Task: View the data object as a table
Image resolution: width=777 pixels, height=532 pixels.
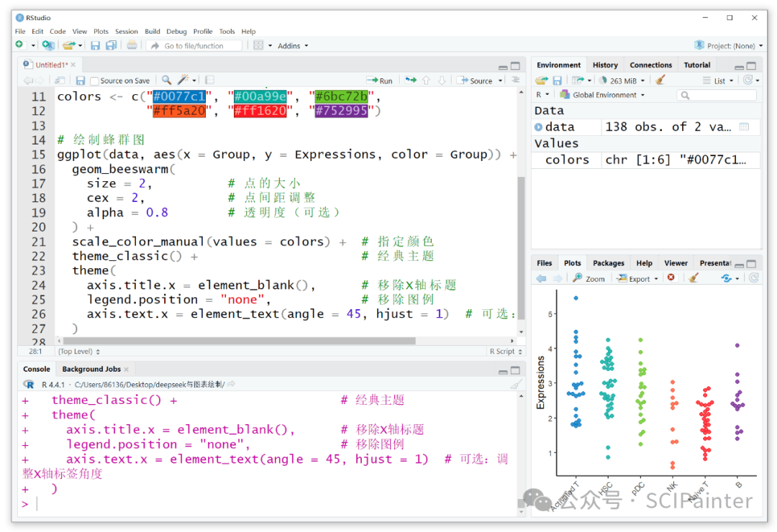Action: click(744, 127)
